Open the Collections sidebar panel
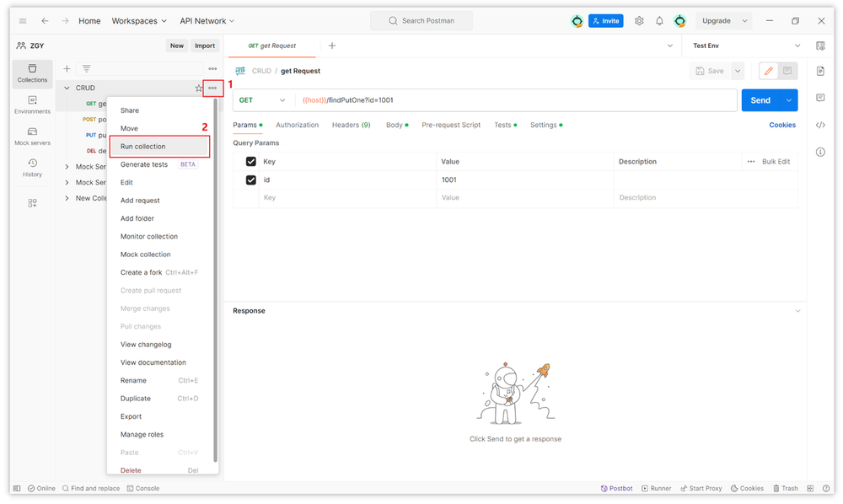Screen dimensions: 843x504 point(32,73)
